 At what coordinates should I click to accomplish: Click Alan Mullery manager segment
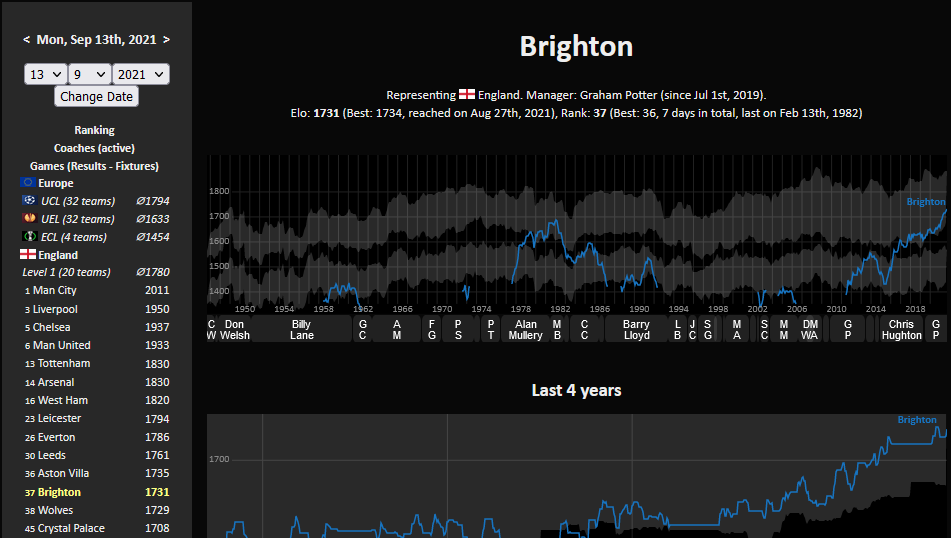click(525, 329)
